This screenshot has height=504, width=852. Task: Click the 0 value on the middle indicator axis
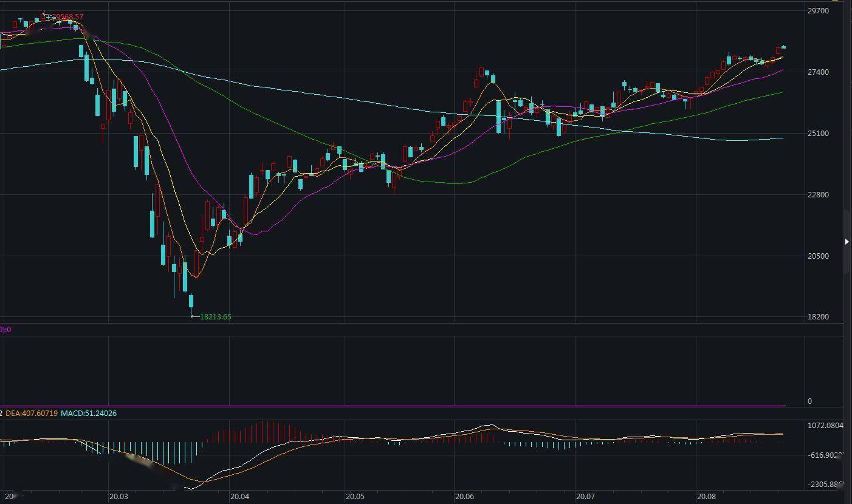[809, 401]
